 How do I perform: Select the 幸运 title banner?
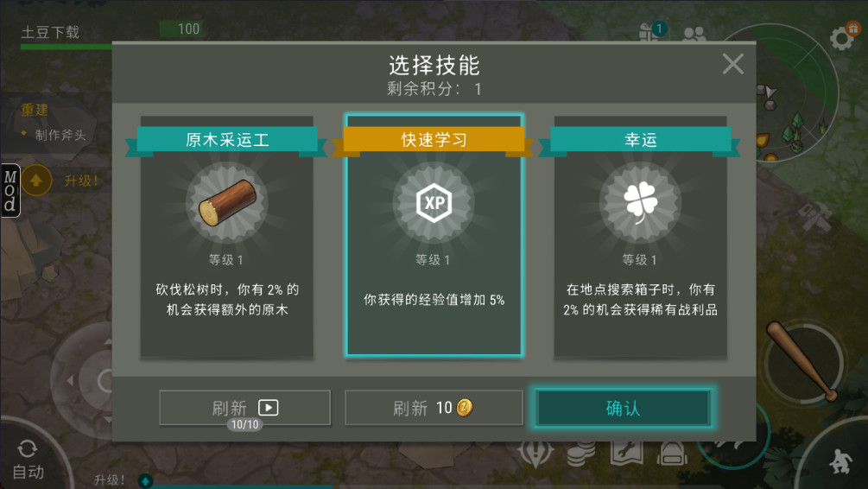click(641, 140)
